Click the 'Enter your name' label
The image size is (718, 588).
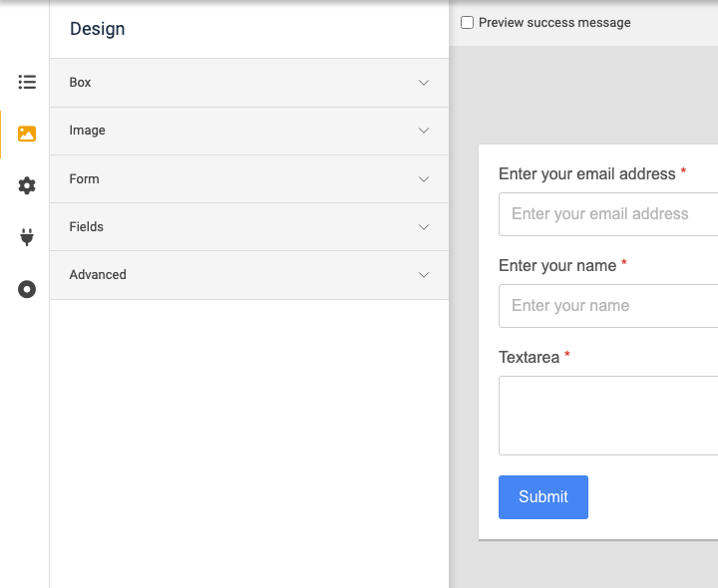click(x=557, y=265)
